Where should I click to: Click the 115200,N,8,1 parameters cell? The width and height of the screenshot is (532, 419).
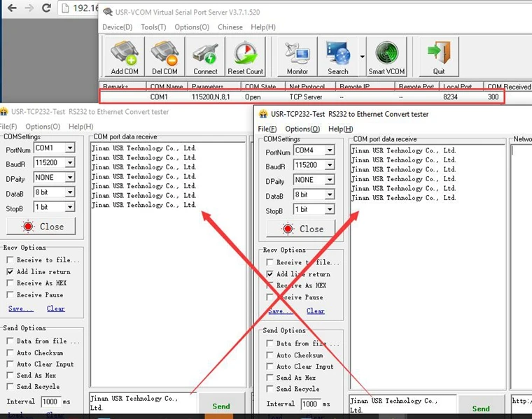(x=211, y=97)
